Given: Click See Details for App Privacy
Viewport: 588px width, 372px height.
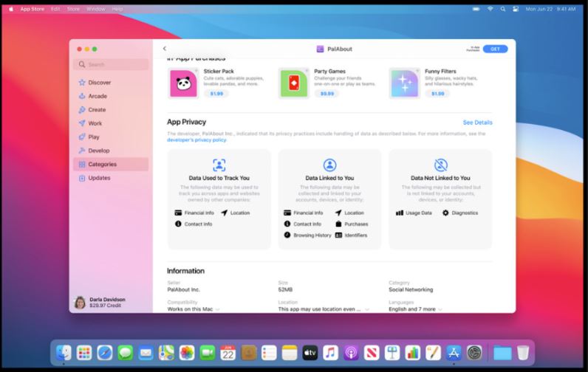Looking at the screenshot, I should coord(477,123).
